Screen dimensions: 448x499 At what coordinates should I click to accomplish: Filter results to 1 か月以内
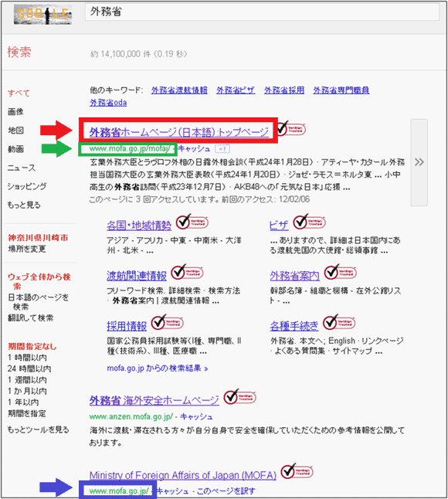(27, 391)
